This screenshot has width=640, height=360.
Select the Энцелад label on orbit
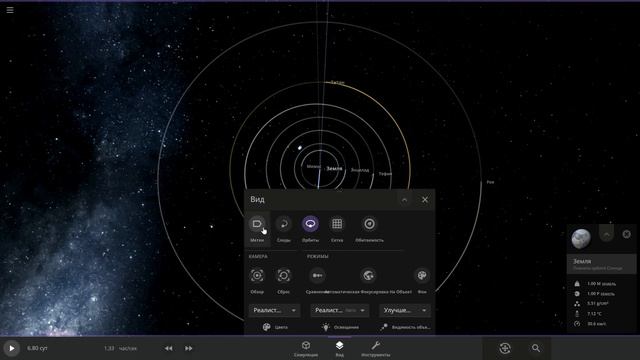click(360, 170)
